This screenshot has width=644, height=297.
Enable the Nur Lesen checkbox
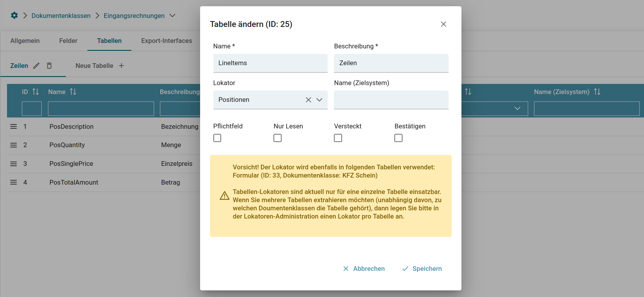[x=277, y=138]
